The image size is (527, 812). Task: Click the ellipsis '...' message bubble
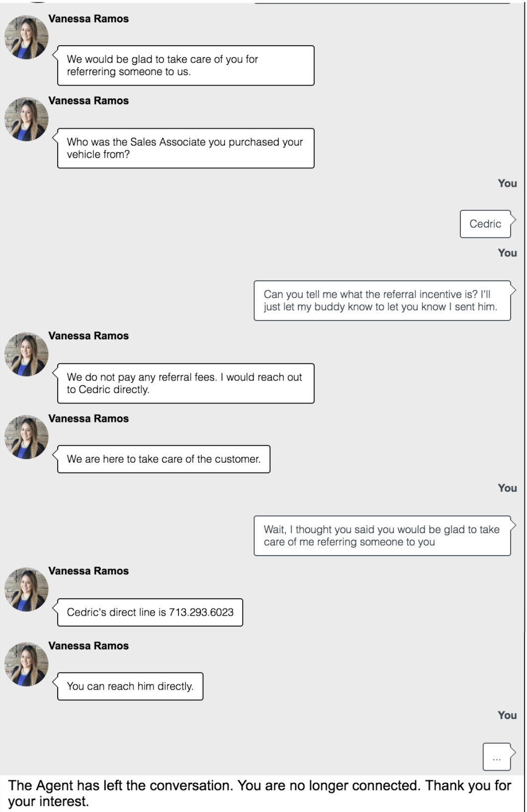(497, 757)
